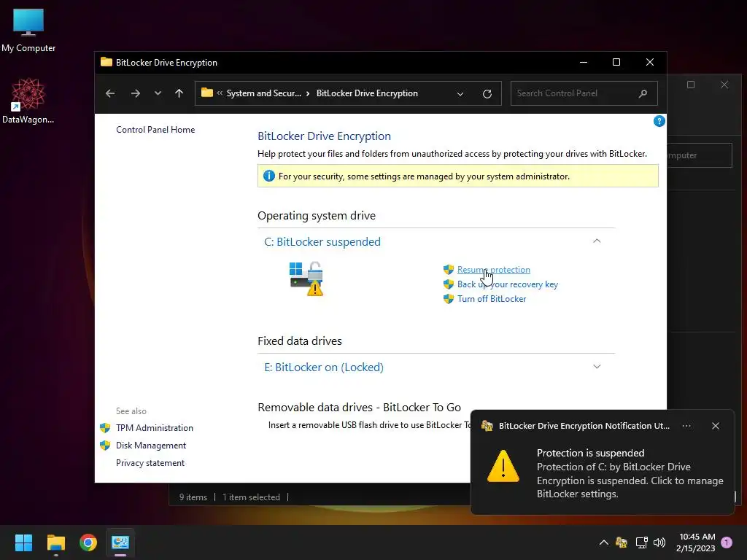Open Privacy statement link
The height and width of the screenshot is (560, 747).
[x=150, y=463]
